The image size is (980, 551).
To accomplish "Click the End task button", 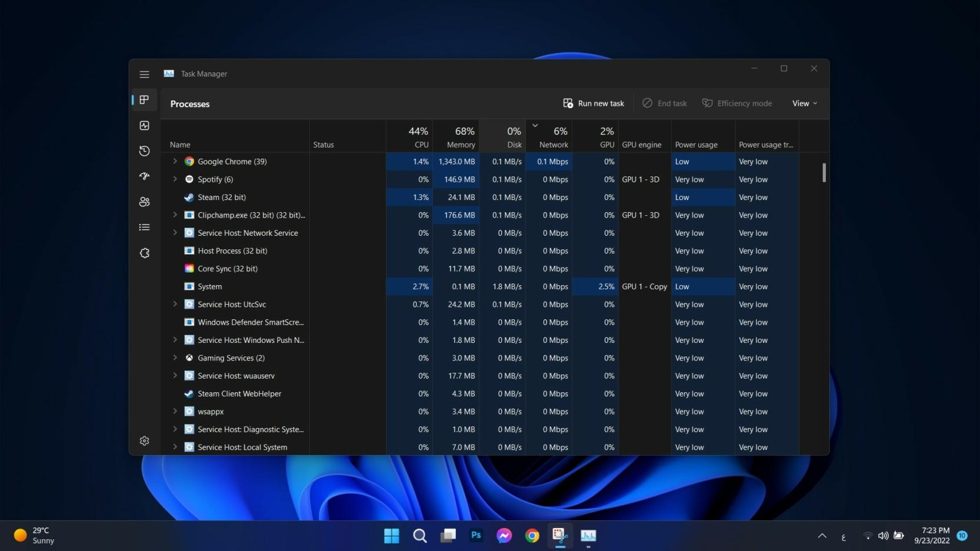I will pyautogui.click(x=665, y=103).
